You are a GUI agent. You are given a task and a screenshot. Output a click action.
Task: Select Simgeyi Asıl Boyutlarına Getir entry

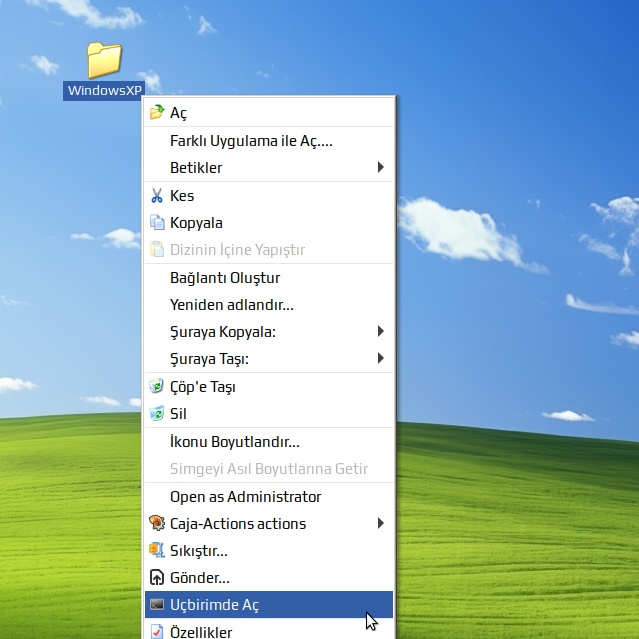[269, 469]
